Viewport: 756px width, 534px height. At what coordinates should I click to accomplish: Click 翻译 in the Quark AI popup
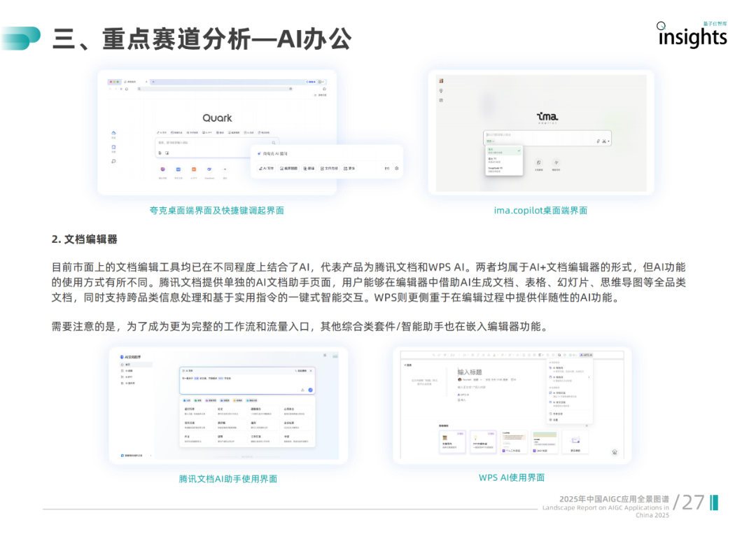[309, 168]
